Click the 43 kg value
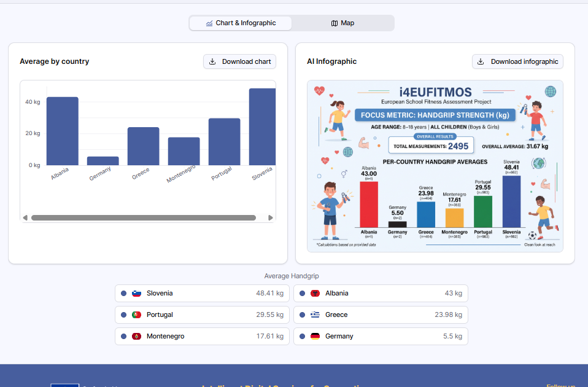The height and width of the screenshot is (387, 588). point(454,293)
